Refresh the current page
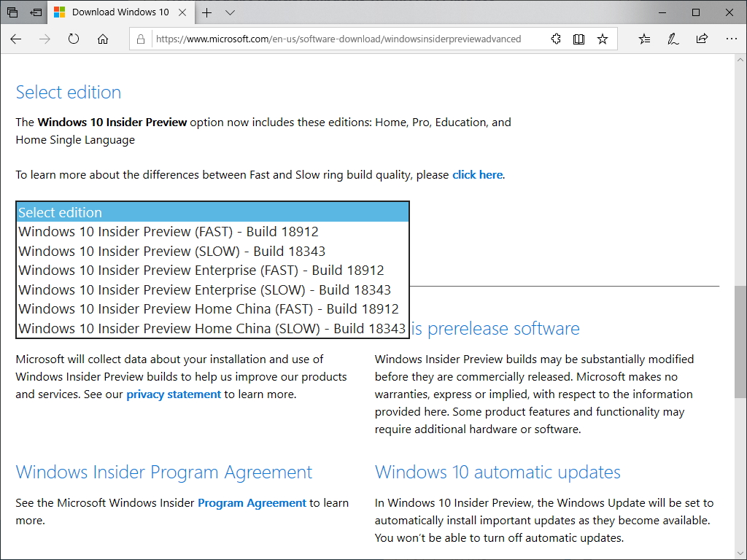Viewport: 747px width, 560px height. [x=73, y=39]
